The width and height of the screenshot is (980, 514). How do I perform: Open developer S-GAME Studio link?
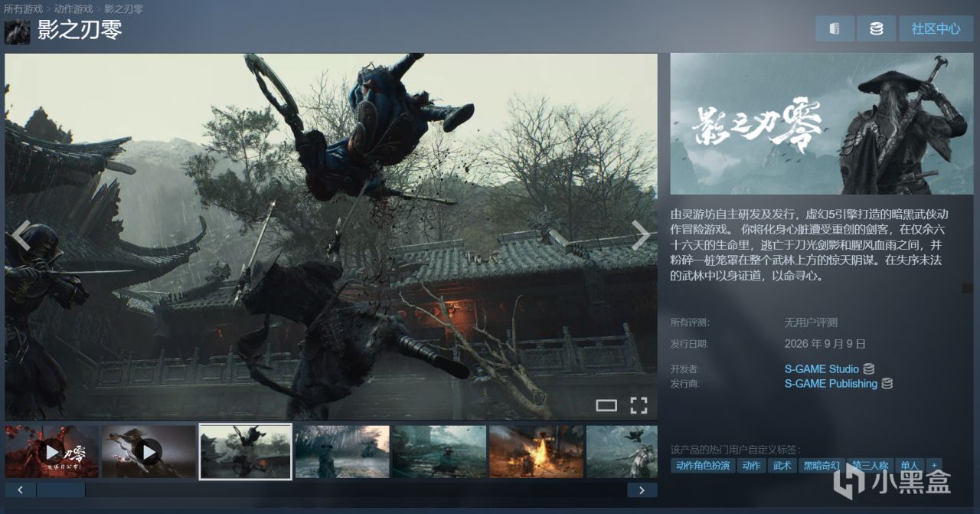(822, 369)
